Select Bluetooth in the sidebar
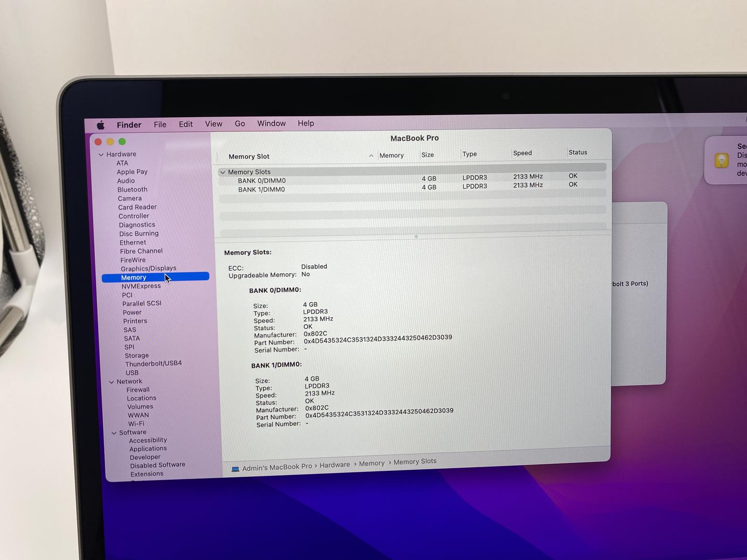Image resolution: width=747 pixels, height=560 pixels. 132,189
